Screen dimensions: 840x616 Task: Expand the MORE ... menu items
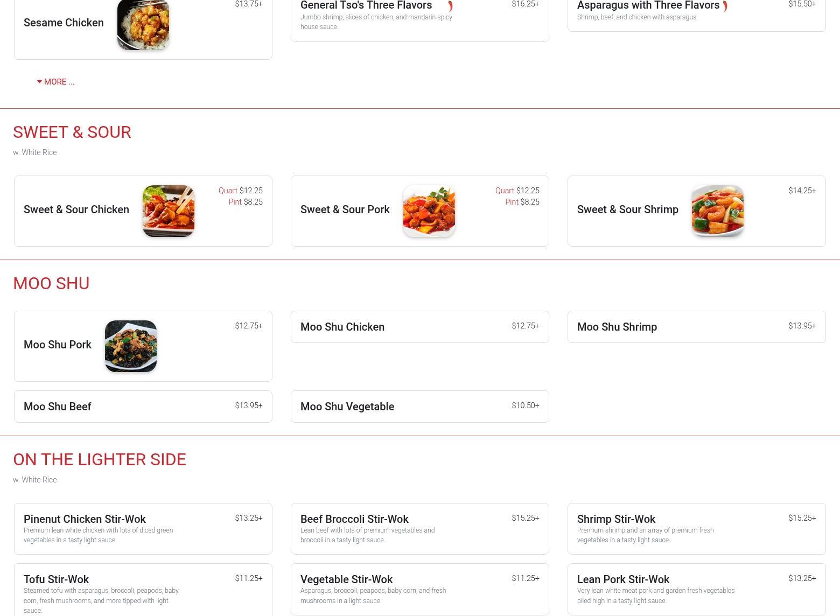coord(56,82)
